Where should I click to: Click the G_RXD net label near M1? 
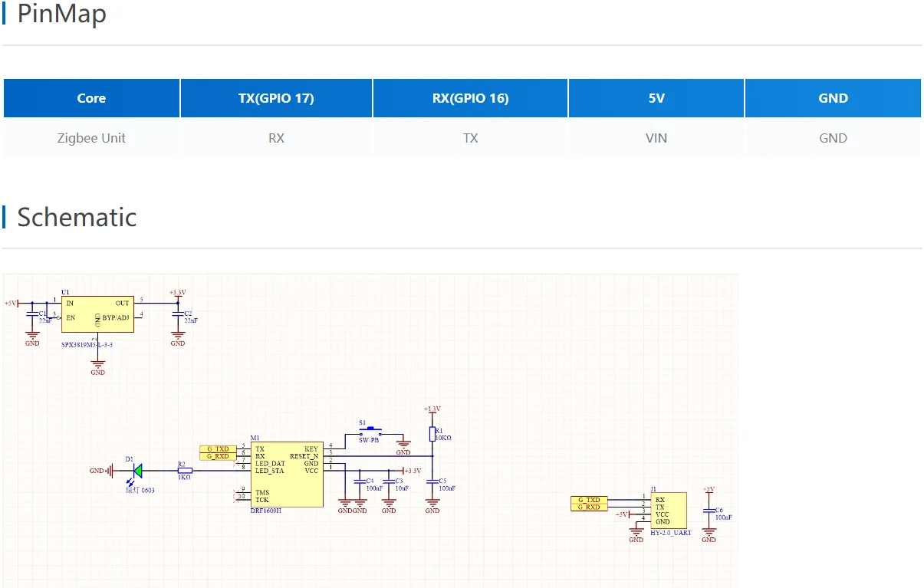[x=218, y=456]
